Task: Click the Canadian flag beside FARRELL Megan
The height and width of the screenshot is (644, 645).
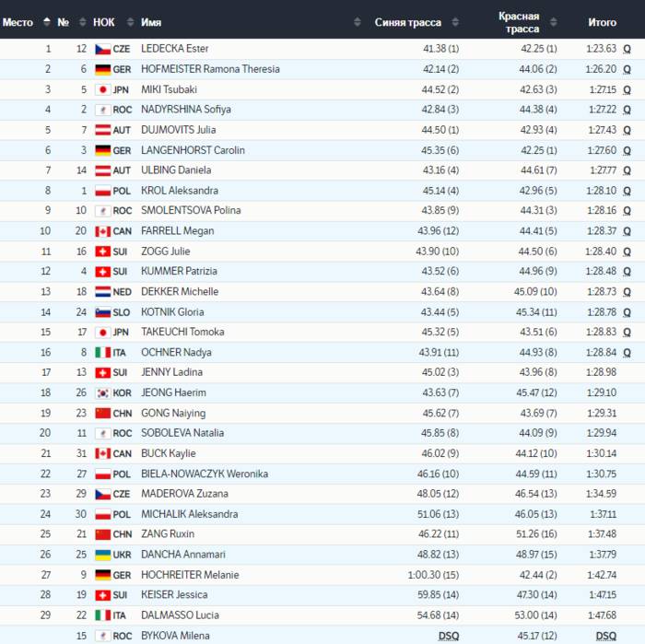Action: 102,231
